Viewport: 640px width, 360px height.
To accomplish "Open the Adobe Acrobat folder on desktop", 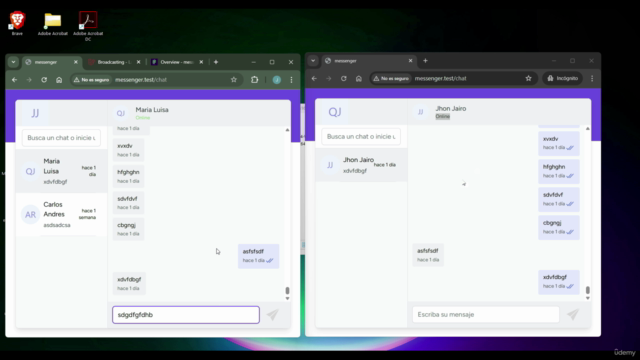I will (53, 23).
